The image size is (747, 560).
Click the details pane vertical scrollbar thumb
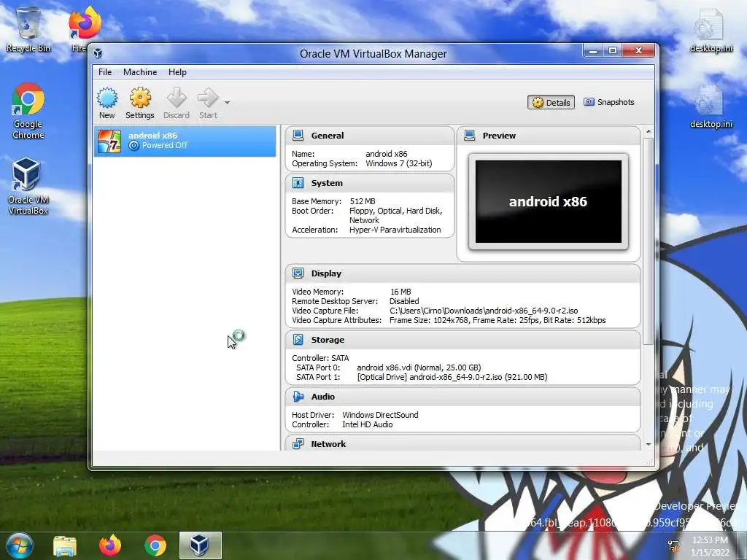coord(648,241)
